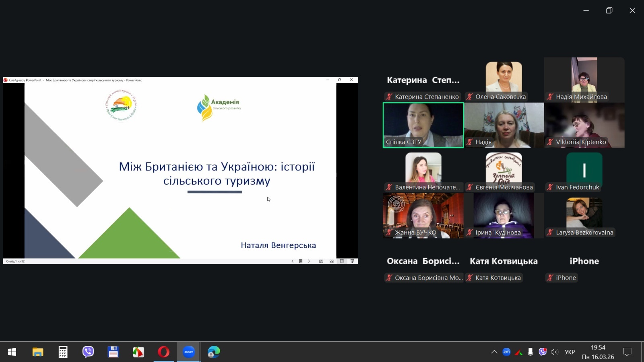The width and height of the screenshot is (644, 362).
Task: Go to next slide using the status bar arrow
Action: [x=309, y=261]
